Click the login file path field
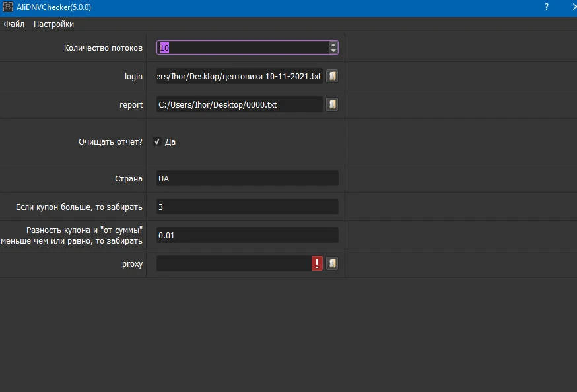 click(240, 76)
